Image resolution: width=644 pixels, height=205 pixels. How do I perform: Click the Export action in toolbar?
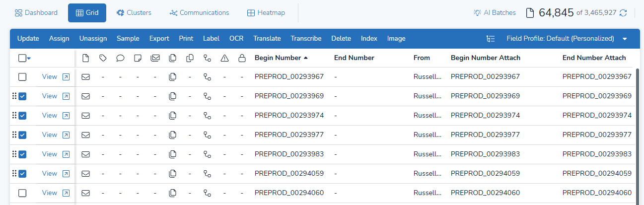point(159,39)
